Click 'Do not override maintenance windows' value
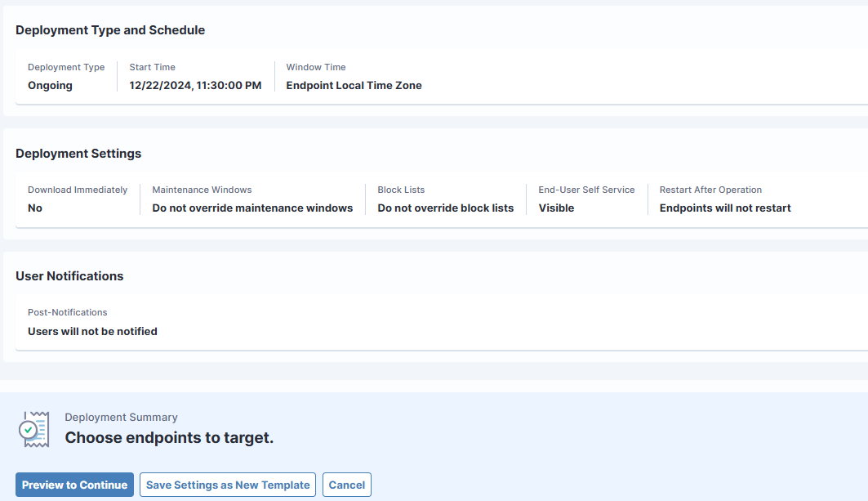 point(252,208)
